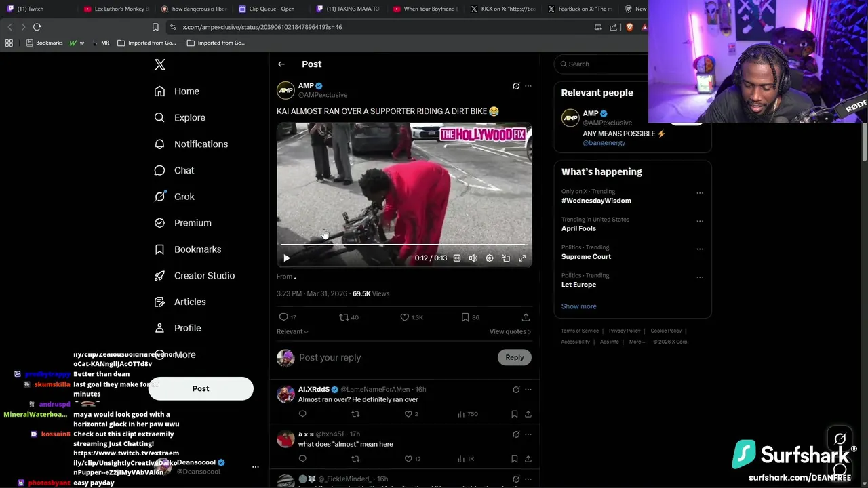
Task: Switch to Clip Queue browser tab
Action: click(x=271, y=9)
